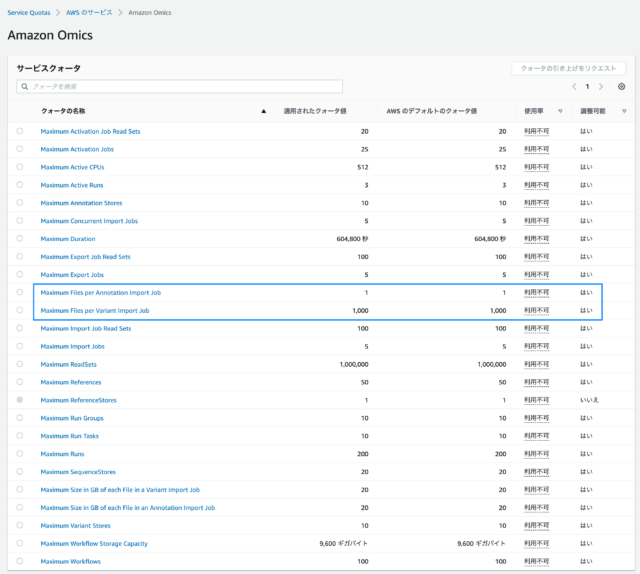Click AWS のサービス breadcrumb link

tap(89, 13)
